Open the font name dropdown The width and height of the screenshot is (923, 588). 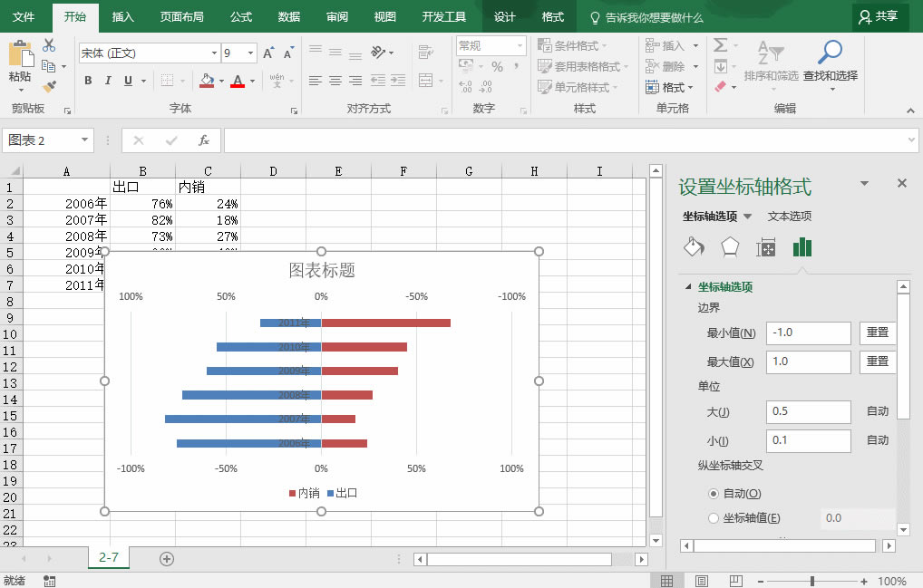[215, 53]
